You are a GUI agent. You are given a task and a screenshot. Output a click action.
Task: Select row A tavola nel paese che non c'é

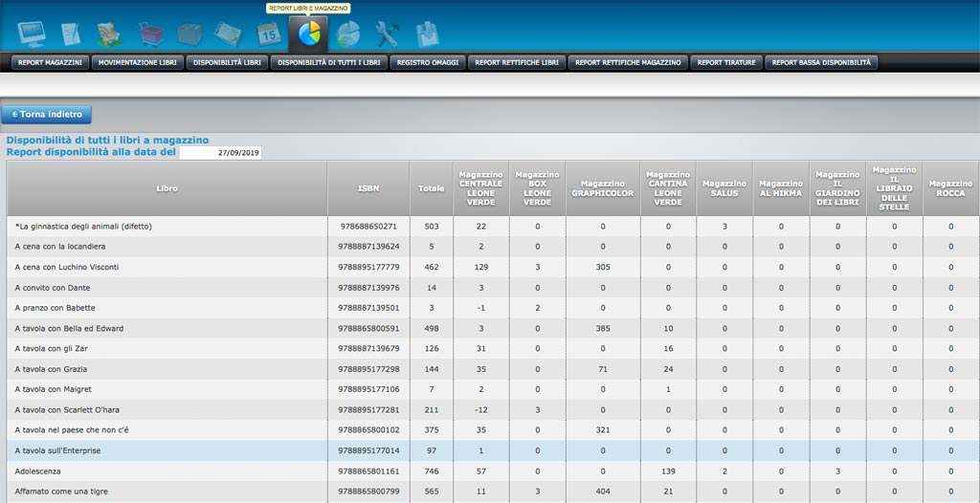click(x=493, y=430)
